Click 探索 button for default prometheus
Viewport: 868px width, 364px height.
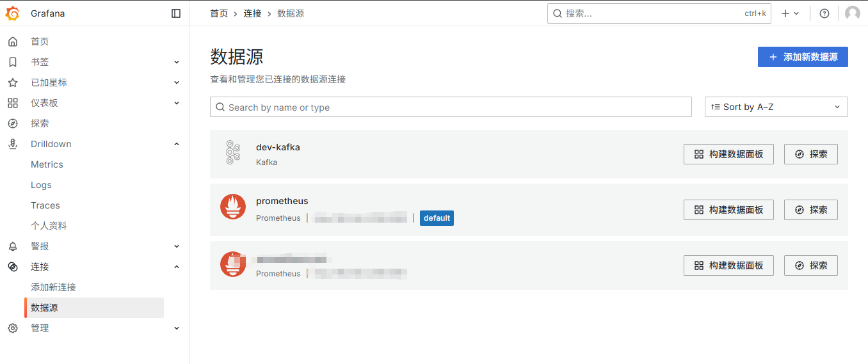(x=811, y=210)
